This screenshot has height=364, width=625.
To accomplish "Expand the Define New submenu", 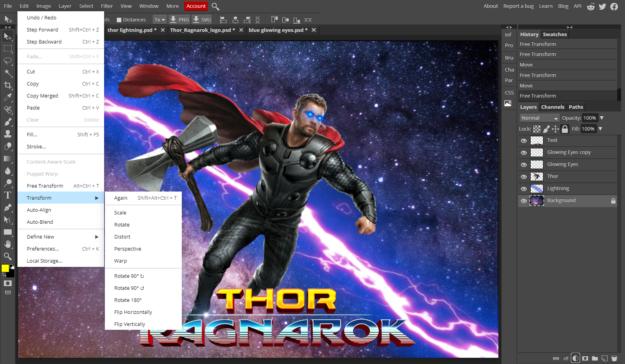I will click(x=61, y=237).
